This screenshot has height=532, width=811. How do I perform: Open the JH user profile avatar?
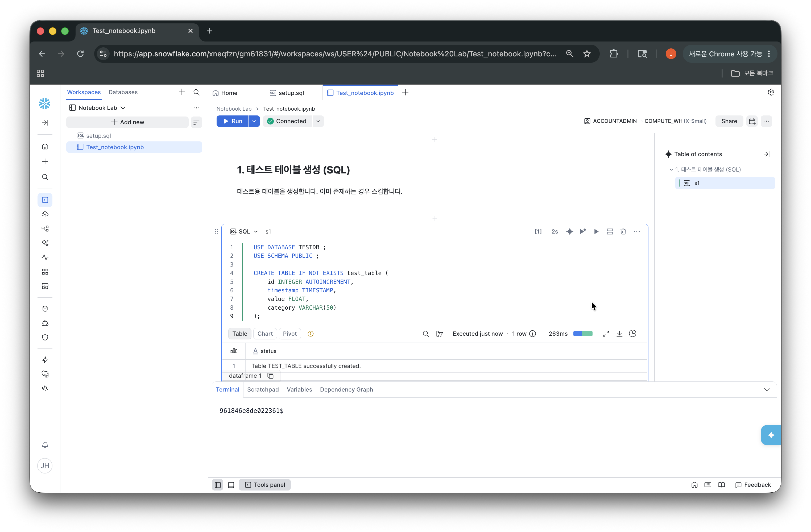point(45,466)
